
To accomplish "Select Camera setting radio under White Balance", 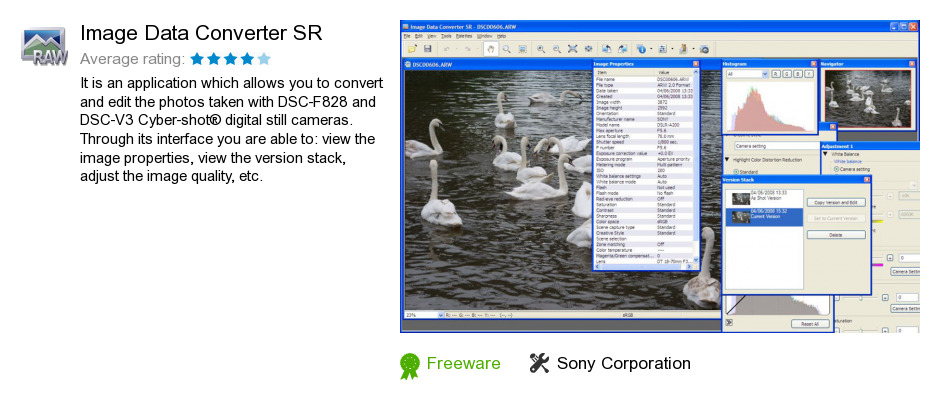I will click(836, 169).
